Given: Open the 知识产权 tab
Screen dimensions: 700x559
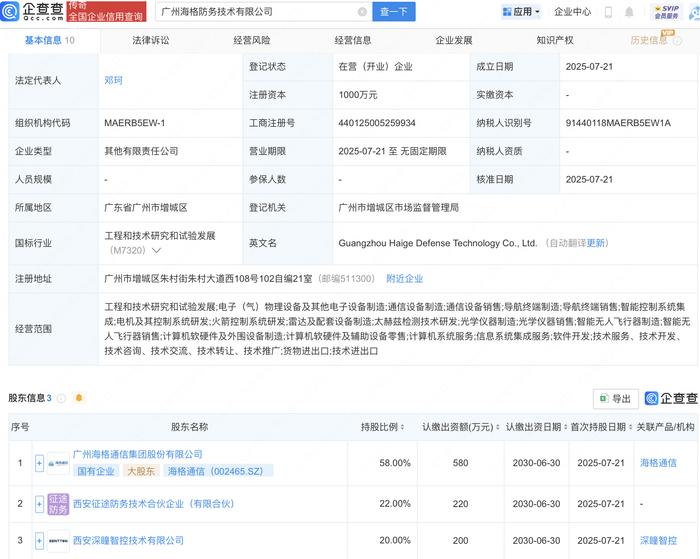Looking at the screenshot, I should [555, 41].
